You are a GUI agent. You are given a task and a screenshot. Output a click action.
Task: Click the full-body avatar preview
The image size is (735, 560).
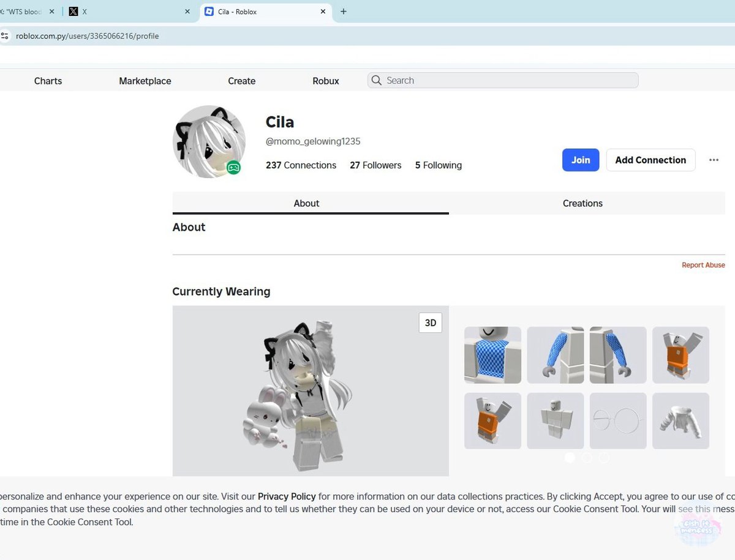click(x=311, y=391)
